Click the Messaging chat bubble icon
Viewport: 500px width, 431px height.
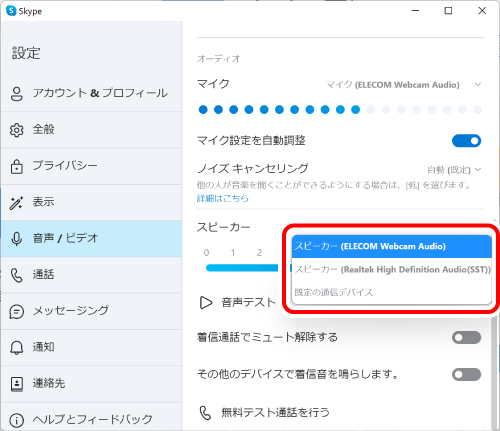17,312
